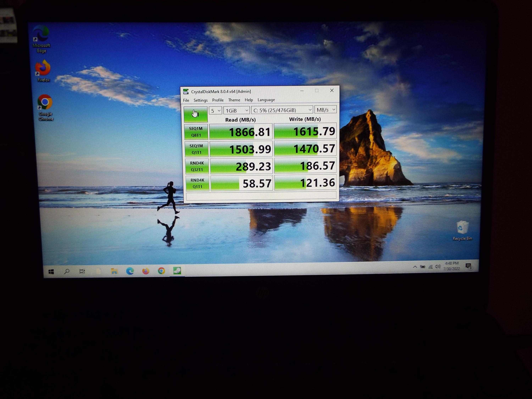Click the taskbar search magnifier
532x399 pixels.
[67, 271]
